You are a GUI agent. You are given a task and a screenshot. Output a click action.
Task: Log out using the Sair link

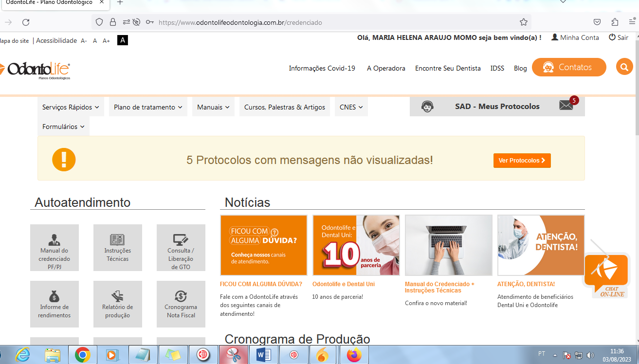619,37
